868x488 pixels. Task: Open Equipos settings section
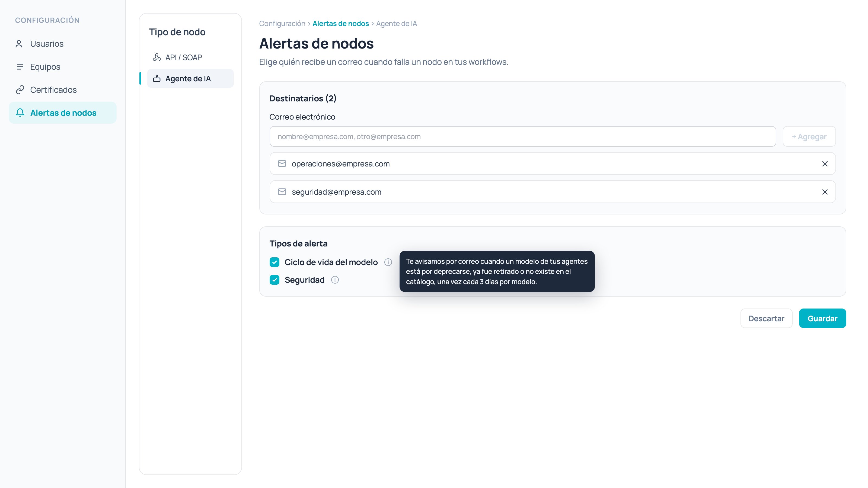pos(62,67)
